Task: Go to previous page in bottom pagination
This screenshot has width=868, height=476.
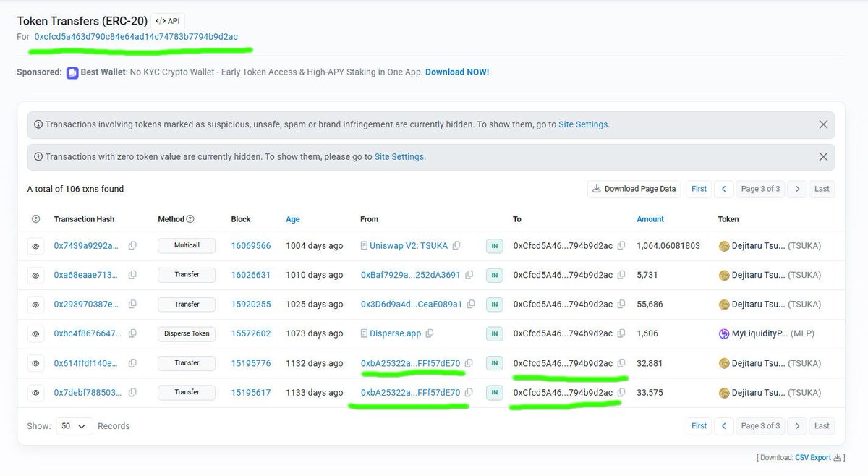Action: tap(724, 426)
